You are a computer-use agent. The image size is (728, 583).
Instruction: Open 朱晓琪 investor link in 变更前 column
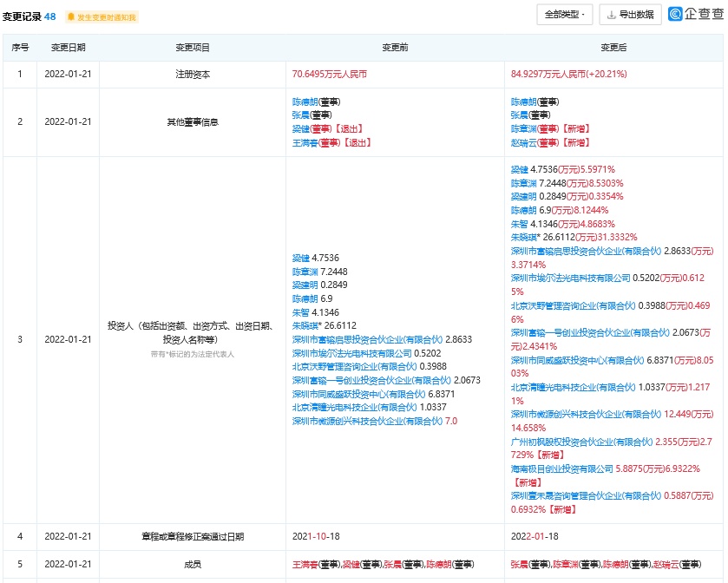pyautogui.click(x=305, y=325)
